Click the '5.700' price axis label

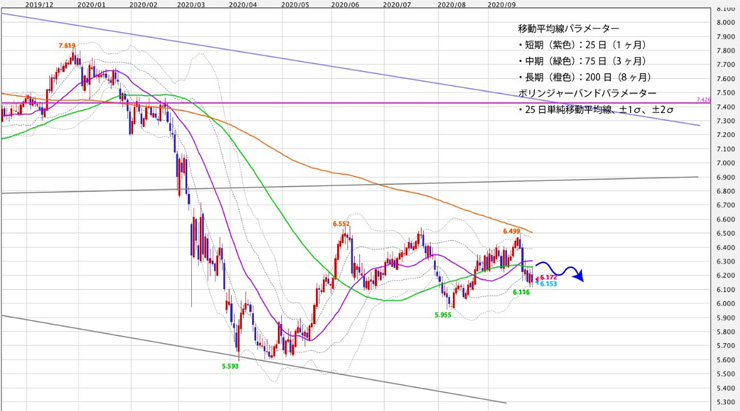click(x=725, y=345)
